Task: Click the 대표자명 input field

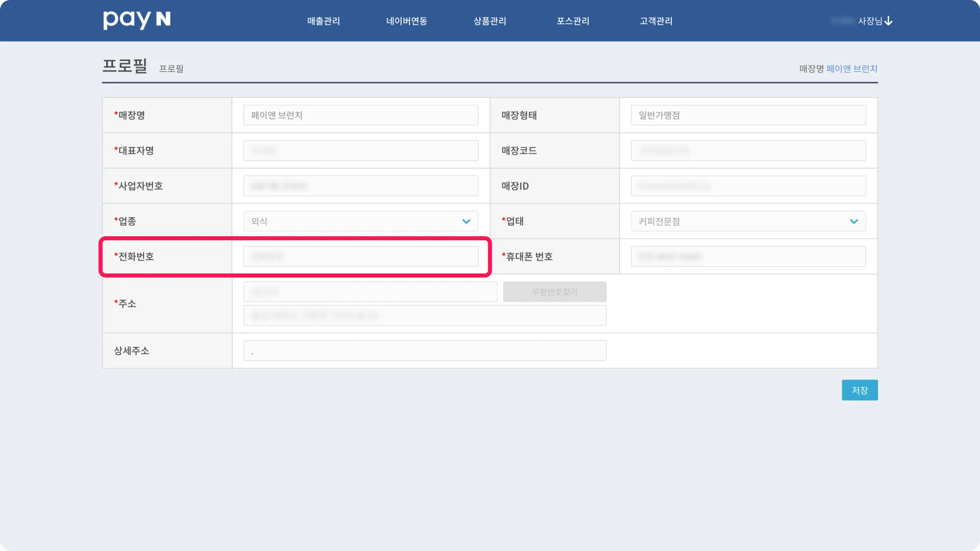Action: tap(360, 151)
